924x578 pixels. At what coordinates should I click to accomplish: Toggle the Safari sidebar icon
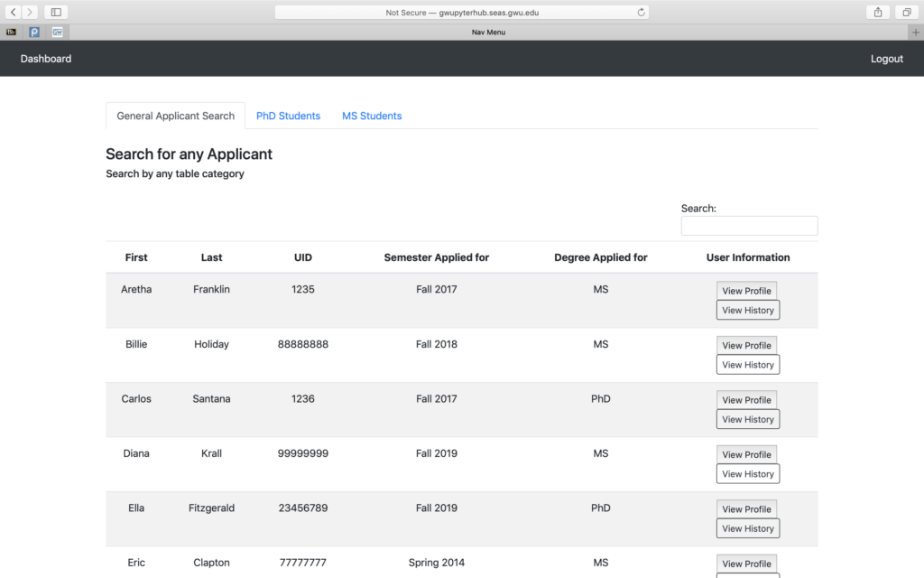click(56, 13)
